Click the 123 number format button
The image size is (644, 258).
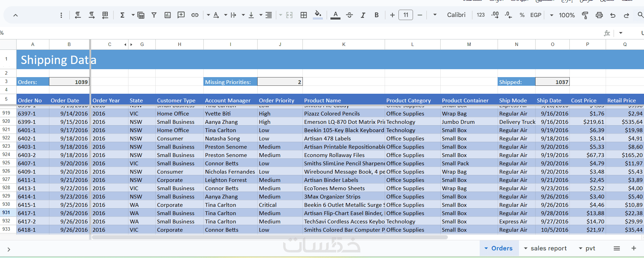pyautogui.click(x=481, y=15)
